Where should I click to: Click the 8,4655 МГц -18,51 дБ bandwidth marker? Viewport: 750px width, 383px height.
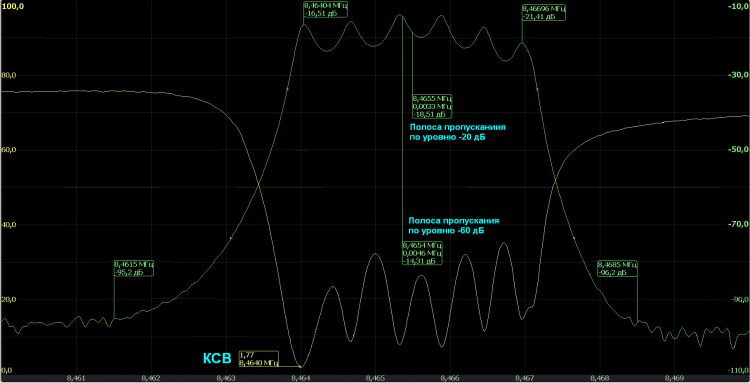click(432, 107)
